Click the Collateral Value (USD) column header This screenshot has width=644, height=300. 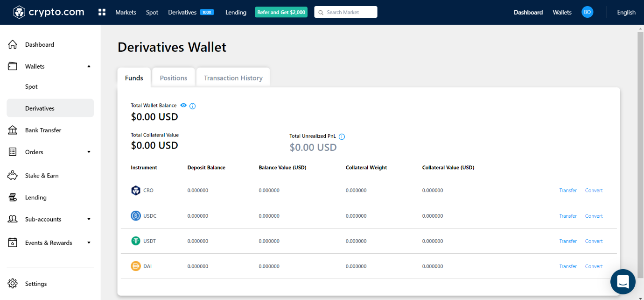(x=448, y=167)
